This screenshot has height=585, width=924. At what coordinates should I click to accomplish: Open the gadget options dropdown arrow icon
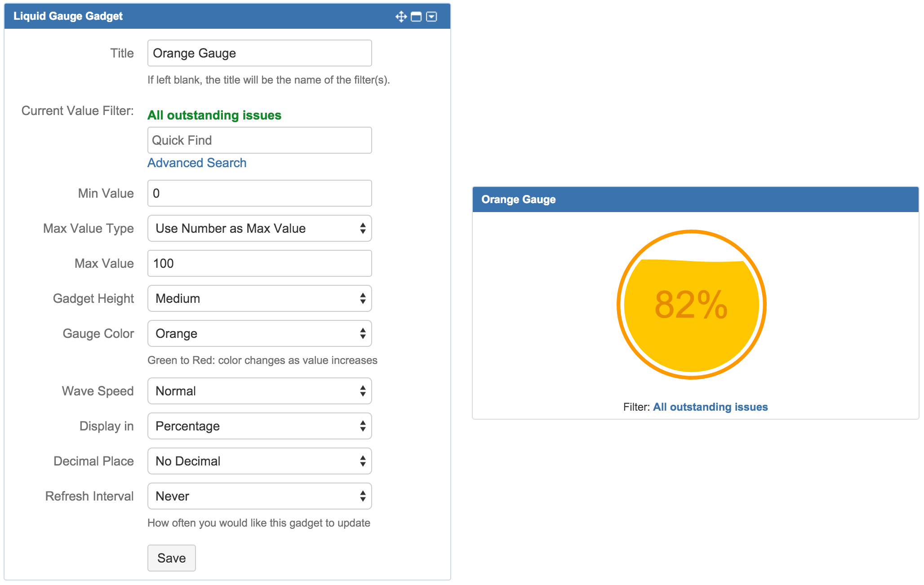point(431,17)
